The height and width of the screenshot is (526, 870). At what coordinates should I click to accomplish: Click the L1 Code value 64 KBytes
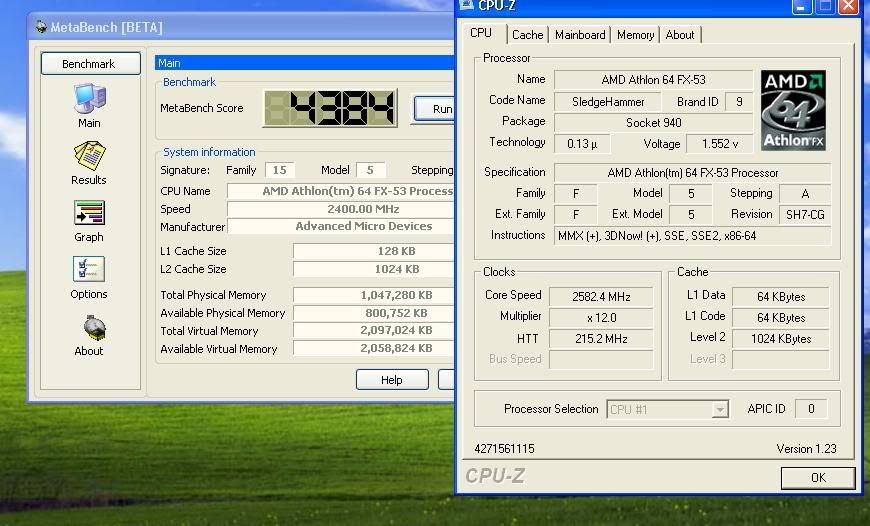pyautogui.click(x=781, y=318)
